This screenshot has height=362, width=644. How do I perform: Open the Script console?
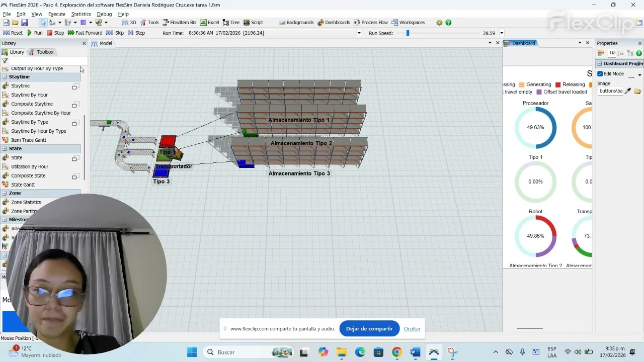coord(254,23)
